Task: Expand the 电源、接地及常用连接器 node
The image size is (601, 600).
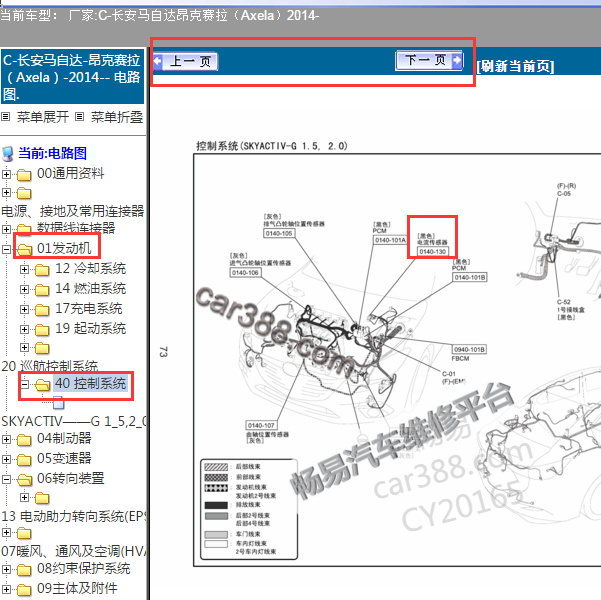Action: [6, 192]
